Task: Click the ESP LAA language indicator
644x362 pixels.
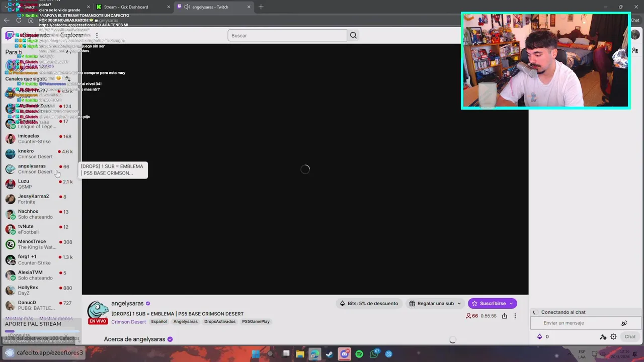Action: [x=582, y=354]
